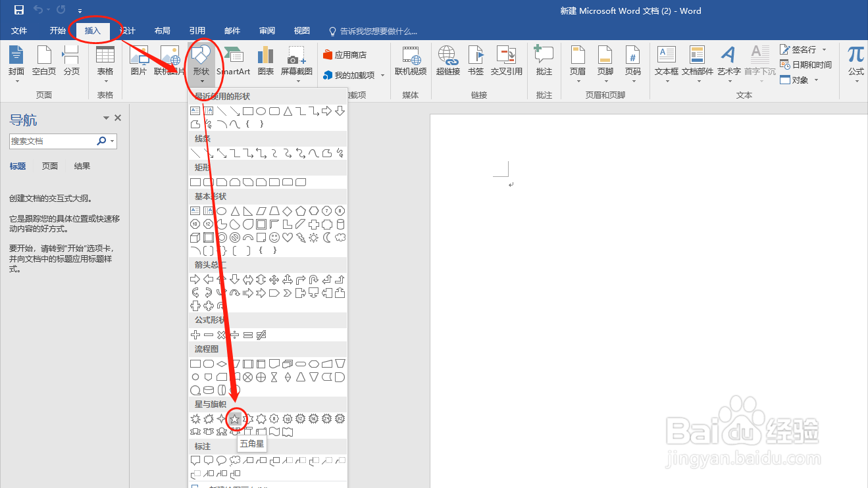Open the 文档部件 quick parts dropdown
Screen dimensions: 868x488
[x=698, y=64]
